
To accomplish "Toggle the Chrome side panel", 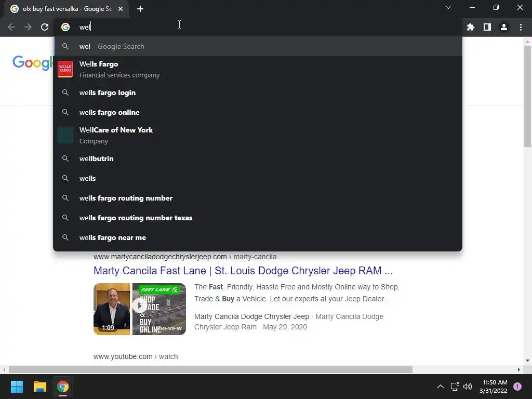I will 487,27.
